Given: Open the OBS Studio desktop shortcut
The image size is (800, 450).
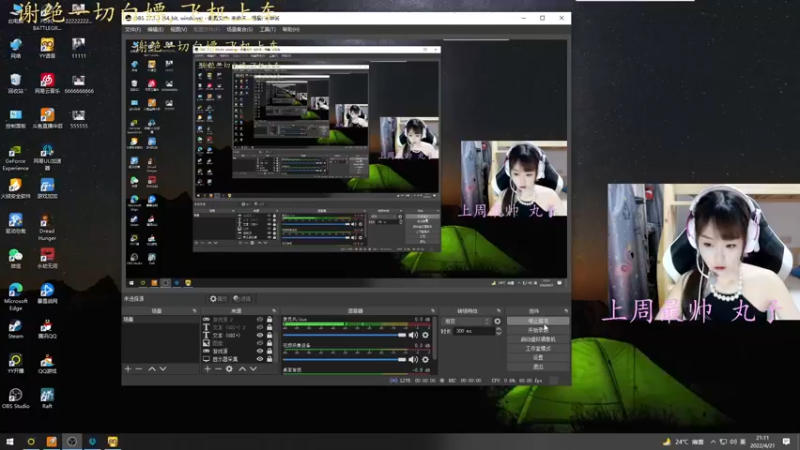Looking at the screenshot, I should (x=15, y=398).
